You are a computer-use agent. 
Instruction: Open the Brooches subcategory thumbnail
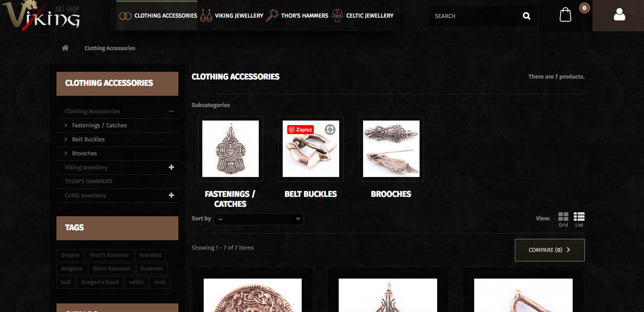tap(391, 149)
